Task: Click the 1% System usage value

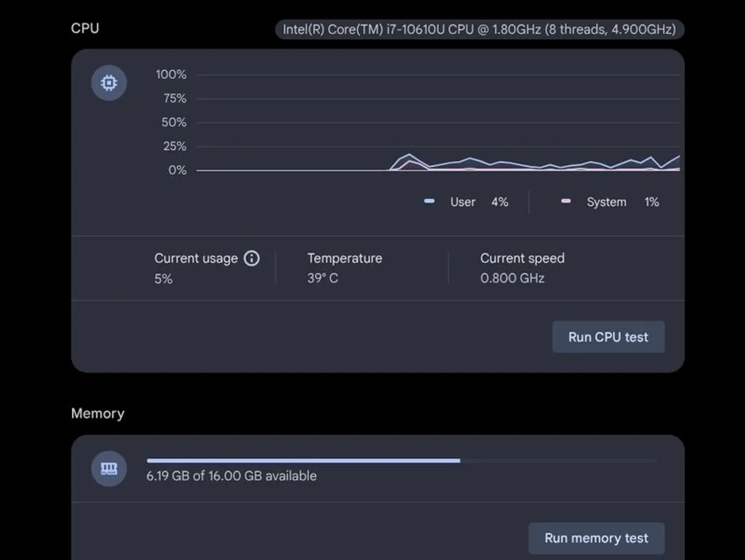Action: [x=651, y=202]
